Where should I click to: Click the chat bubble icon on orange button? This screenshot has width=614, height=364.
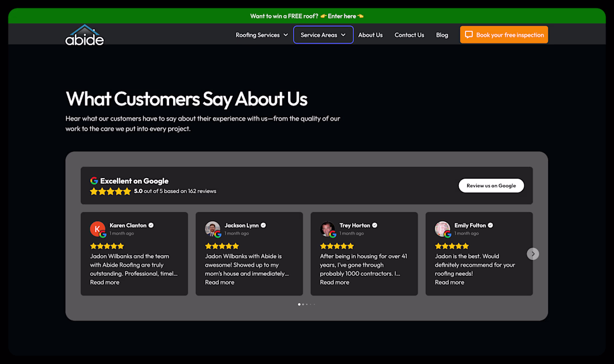(x=469, y=35)
